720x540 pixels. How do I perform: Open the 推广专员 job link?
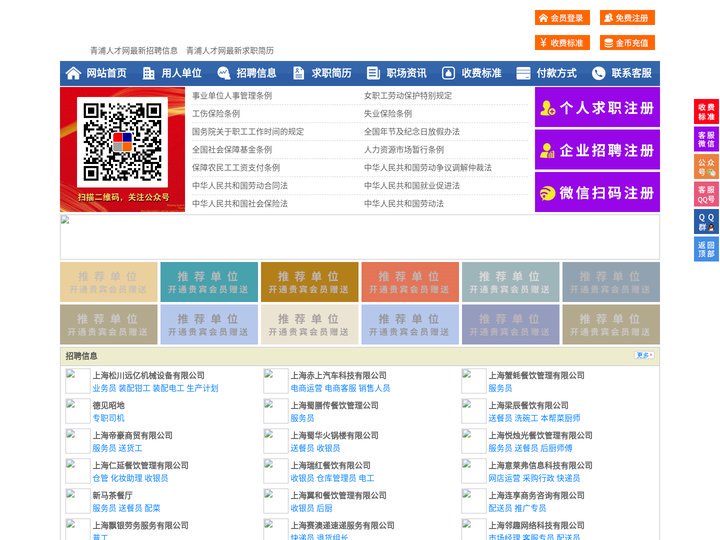click(530, 508)
